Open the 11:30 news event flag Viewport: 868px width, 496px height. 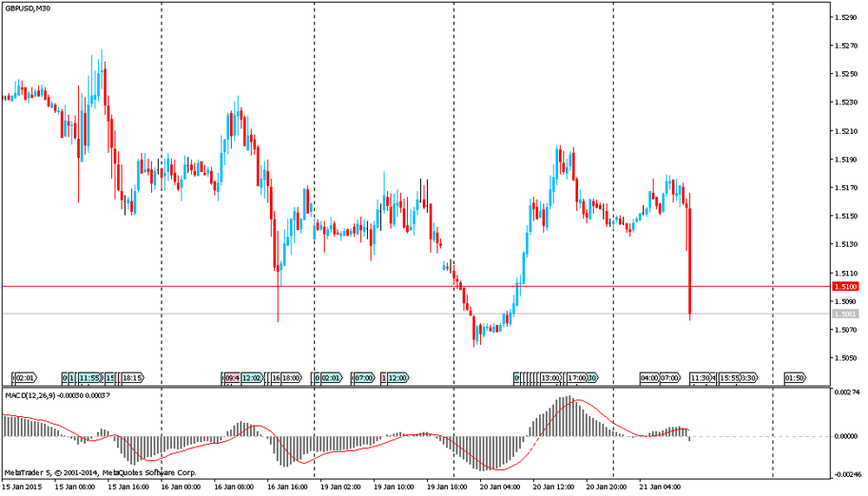(700, 378)
